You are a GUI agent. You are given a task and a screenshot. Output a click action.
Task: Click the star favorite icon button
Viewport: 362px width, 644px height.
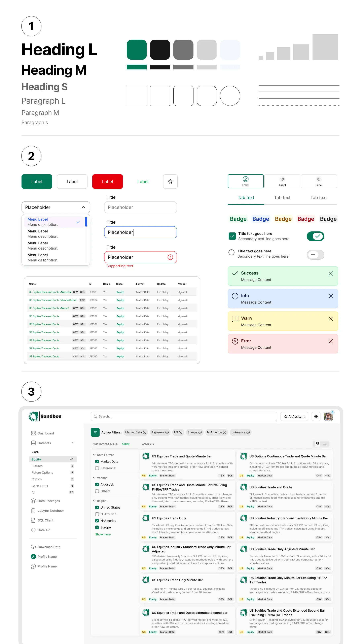coord(170,182)
